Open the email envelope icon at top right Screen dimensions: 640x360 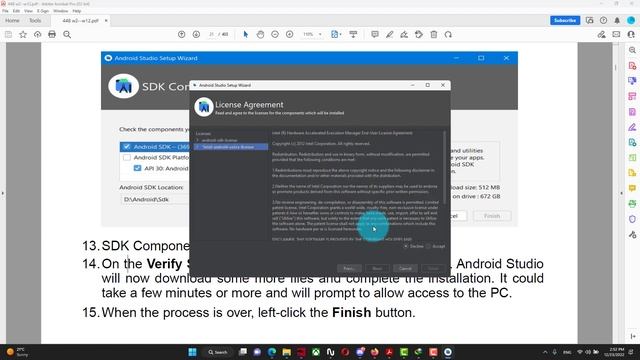tap(616, 35)
